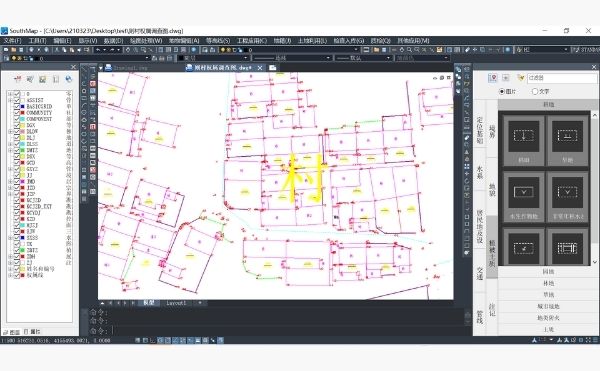This screenshot has width=600, height=371.
Task: Open the 水系 side category tab
Action: point(479,173)
